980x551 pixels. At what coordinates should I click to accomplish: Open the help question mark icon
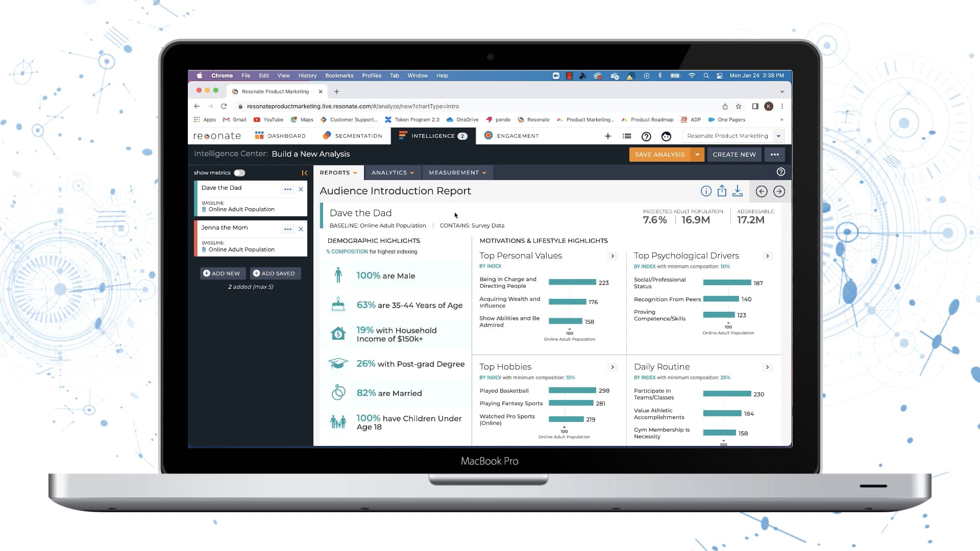coord(646,136)
